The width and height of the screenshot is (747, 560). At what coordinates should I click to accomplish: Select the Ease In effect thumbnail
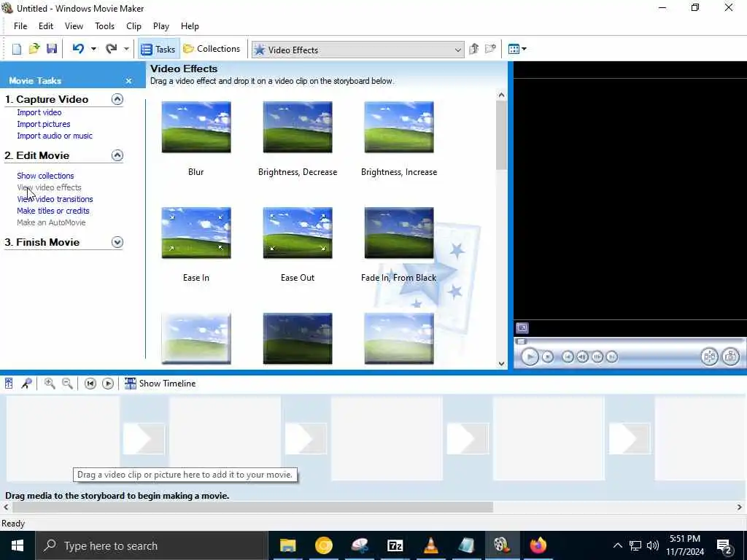[196, 233]
